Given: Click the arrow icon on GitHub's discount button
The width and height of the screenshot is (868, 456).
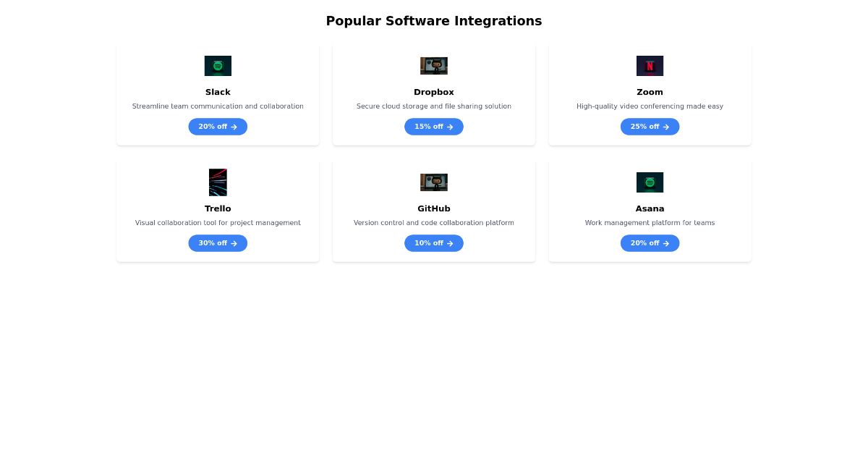Looking at the screenshot, I should (448, 243).
